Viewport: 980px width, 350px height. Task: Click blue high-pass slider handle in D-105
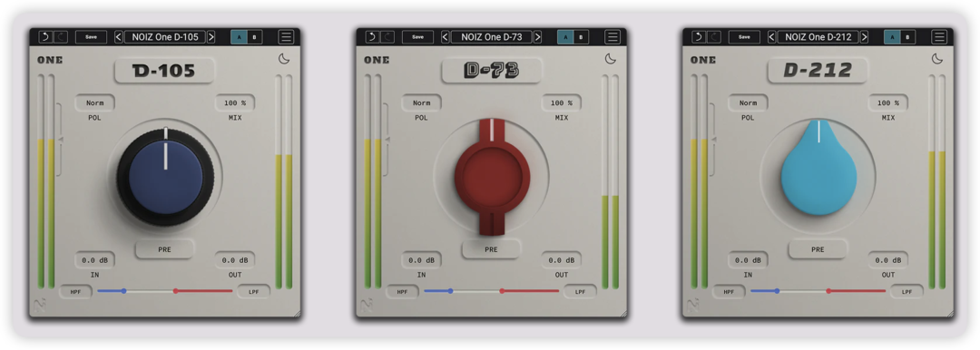tap(123, 291)
